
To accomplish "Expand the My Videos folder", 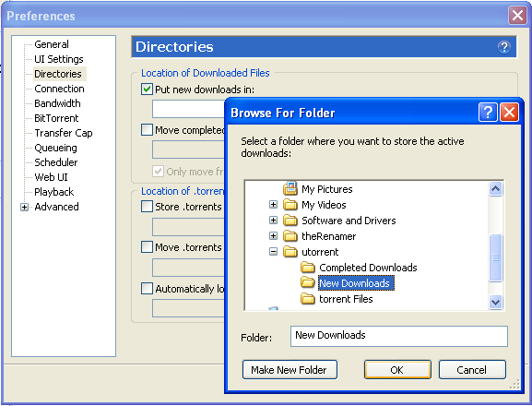I will [x=273, y=204].
